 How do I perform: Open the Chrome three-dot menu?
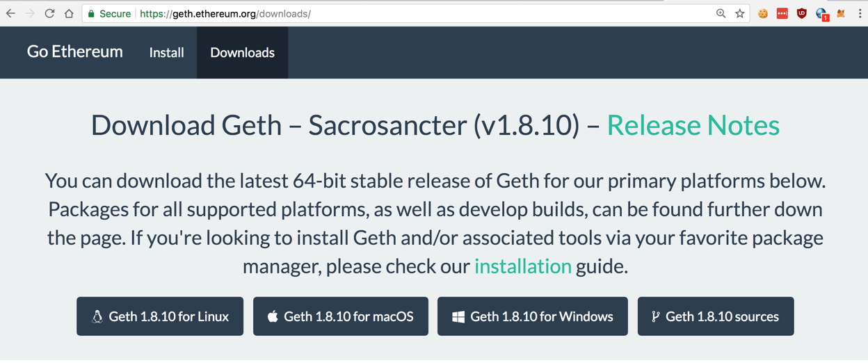coord(860,13)
